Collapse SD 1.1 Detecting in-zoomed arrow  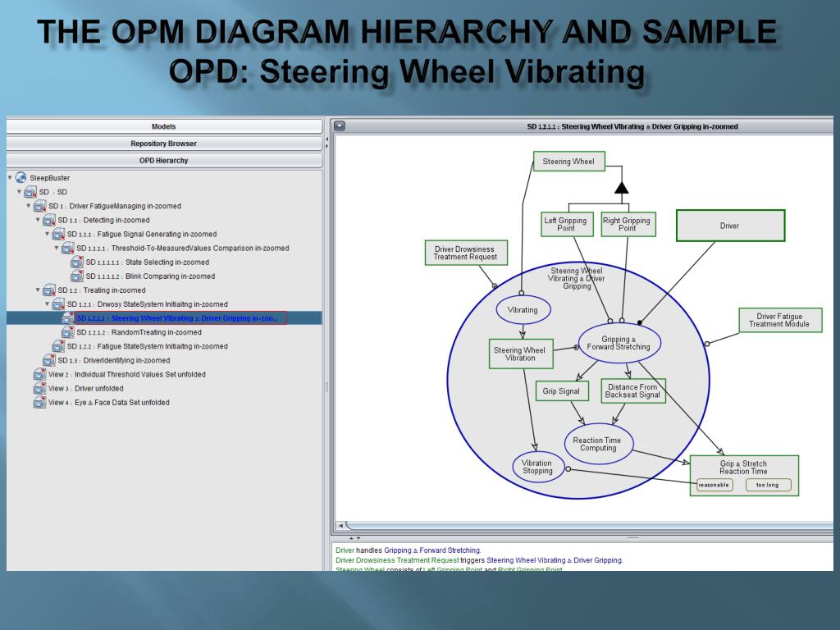click(x=38, y=220)
